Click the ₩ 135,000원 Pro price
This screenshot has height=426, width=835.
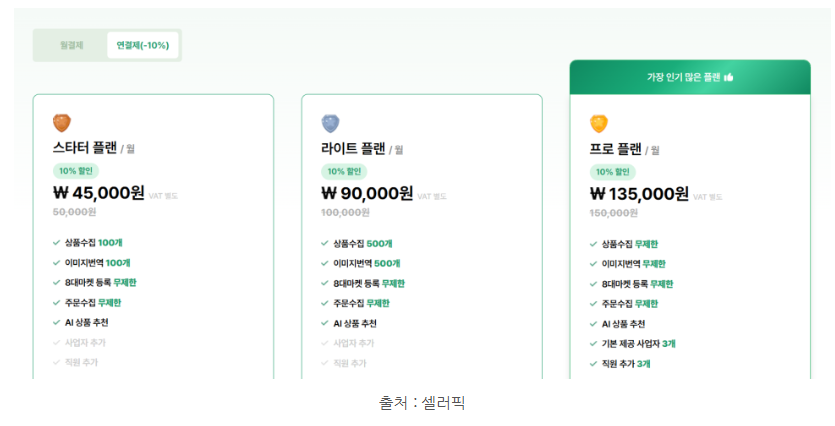[x=639, y=193]
